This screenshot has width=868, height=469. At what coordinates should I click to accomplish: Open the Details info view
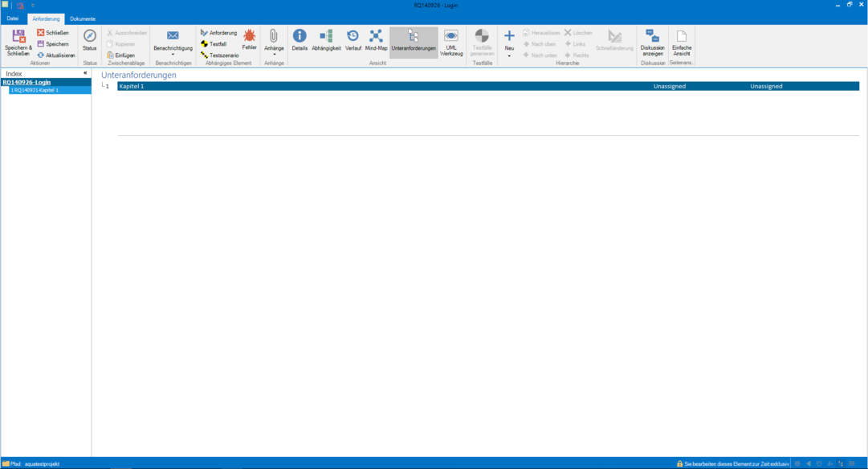pos(300,36)
